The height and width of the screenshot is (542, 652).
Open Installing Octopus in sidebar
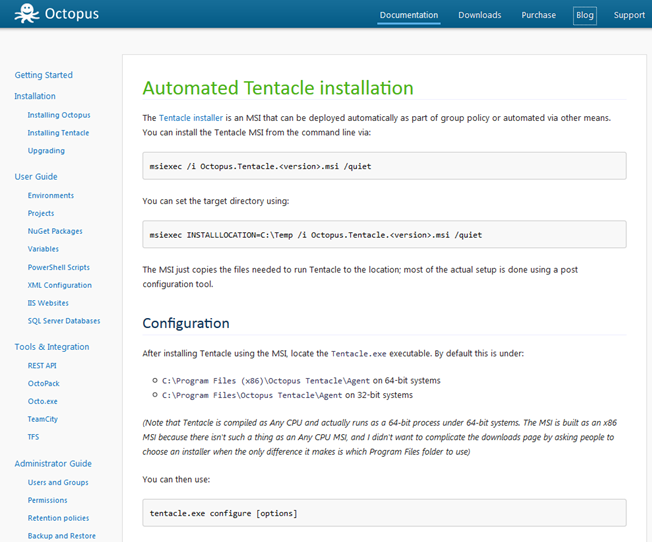[x=58, y=115]
